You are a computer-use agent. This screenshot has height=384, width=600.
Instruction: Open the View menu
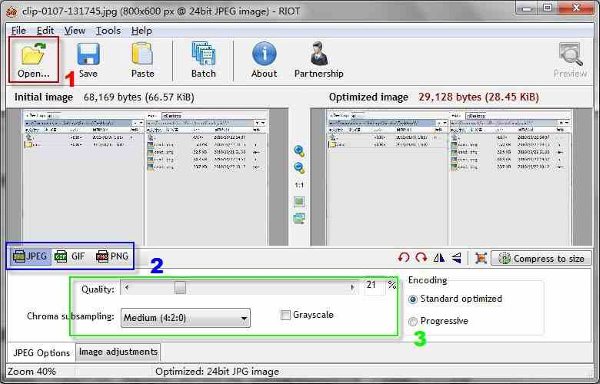coord(75,31)
